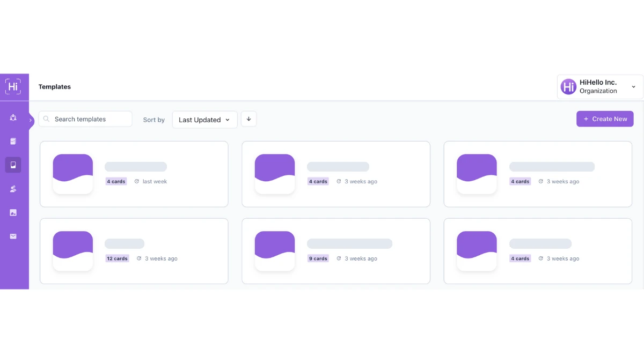Image resolution: width=644 pixels, height=363 pixels.
Task: Toggle the clock icon beside last week label
Action: [138, 181]
